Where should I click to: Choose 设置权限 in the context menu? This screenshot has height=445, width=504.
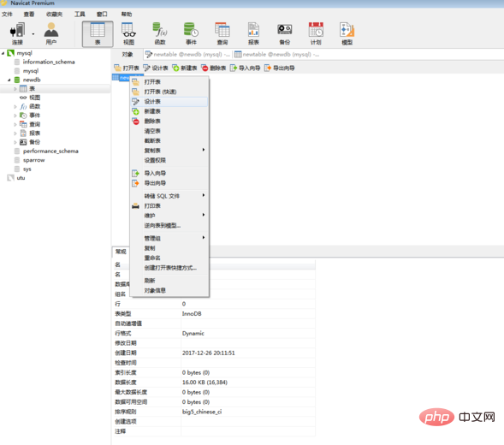click(169, 160)
